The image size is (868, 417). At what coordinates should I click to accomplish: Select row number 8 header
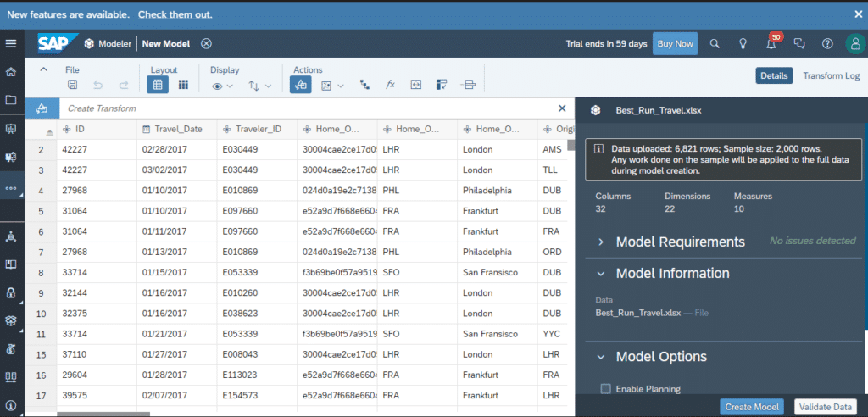click(x=41, y=272)
